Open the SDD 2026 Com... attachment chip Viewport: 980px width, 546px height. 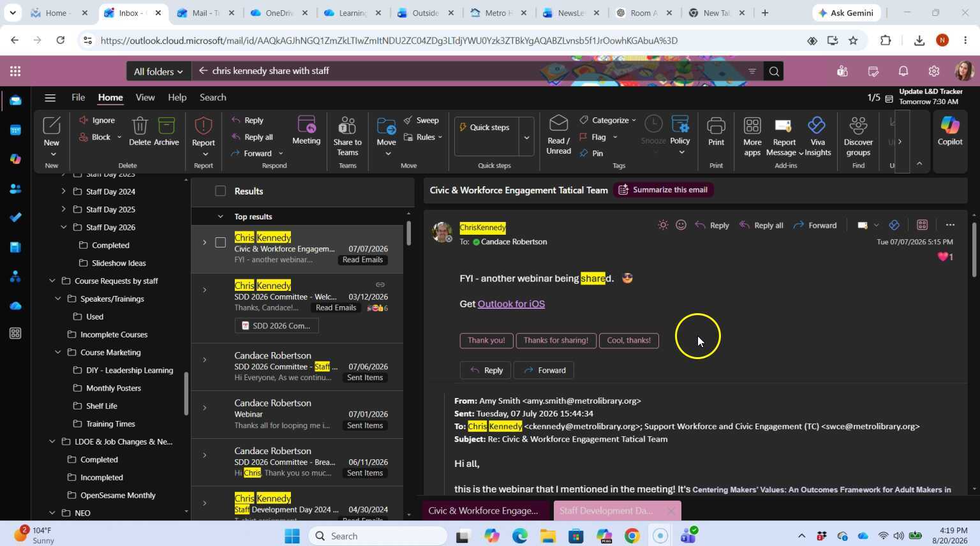[x=276, y=326]
